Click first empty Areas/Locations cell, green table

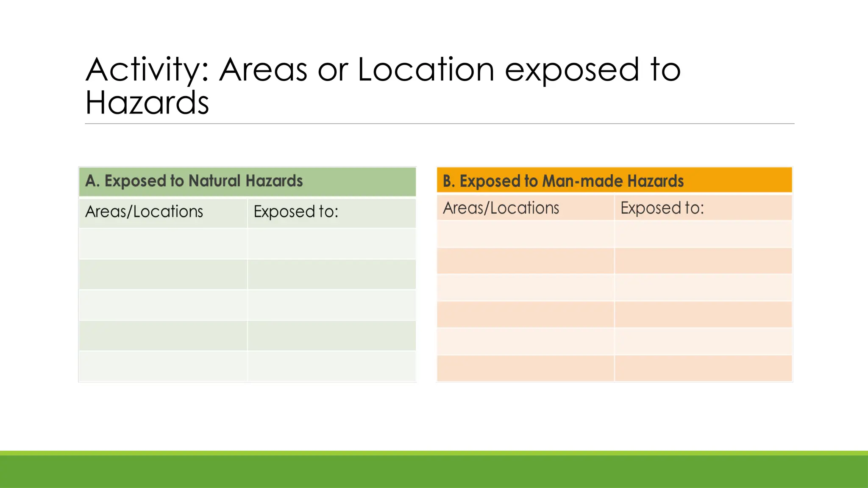pyautogui.click(x=163, y=244)
